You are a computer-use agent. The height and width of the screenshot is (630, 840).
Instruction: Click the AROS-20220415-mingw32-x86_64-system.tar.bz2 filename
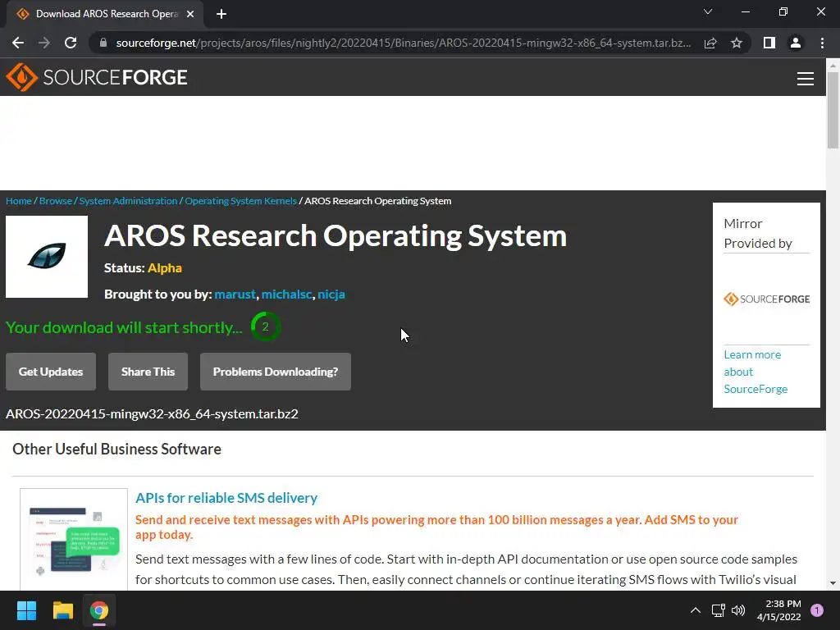tap(152, 414)
